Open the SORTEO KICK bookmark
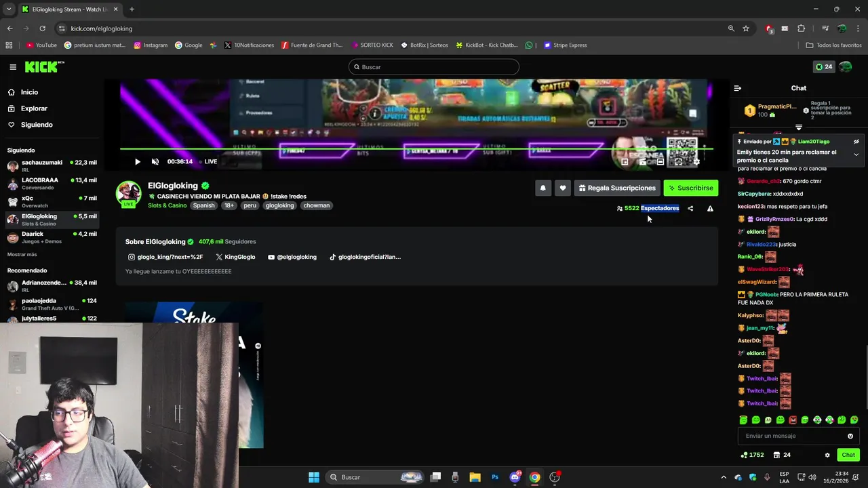The height and width of the screenshot is (488, 868). click(x=372, y=45)
